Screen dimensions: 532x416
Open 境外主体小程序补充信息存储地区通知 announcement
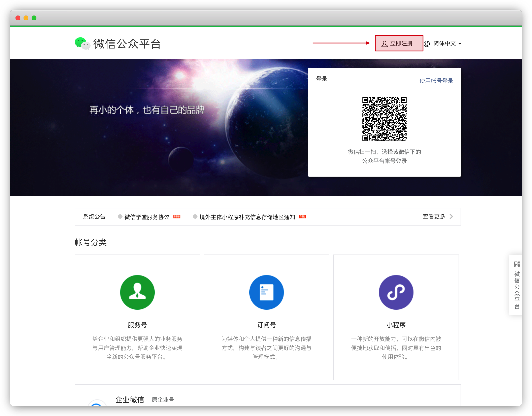247,217
